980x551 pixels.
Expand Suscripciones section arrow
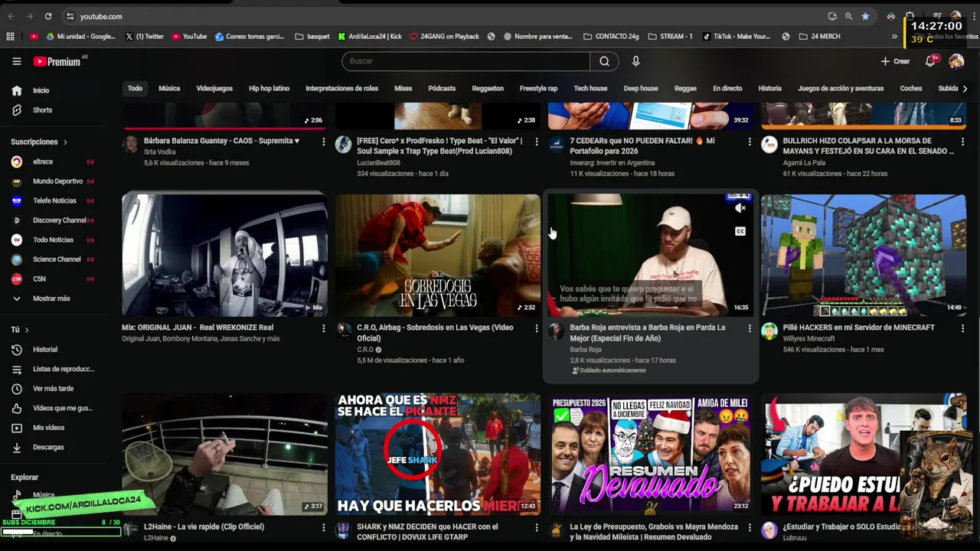tap(65, 142)
